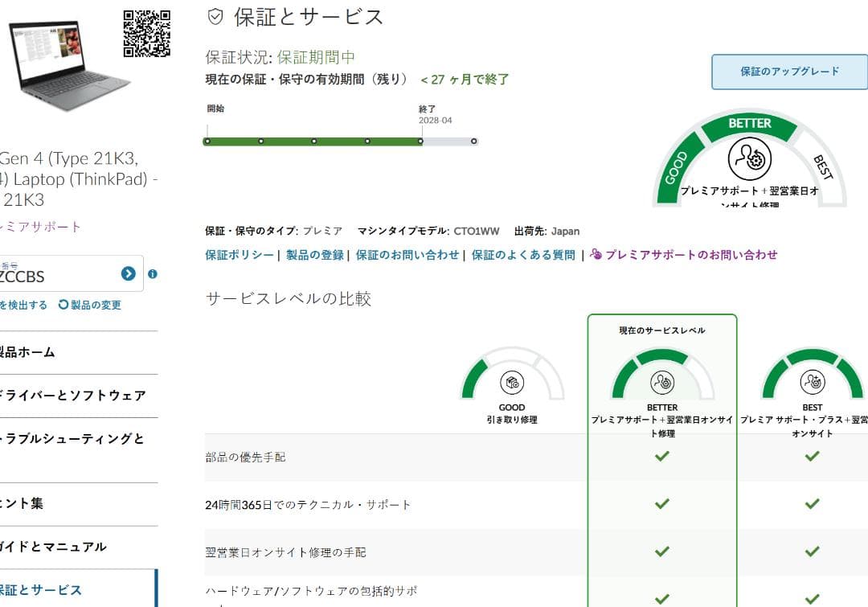Switch to ガイドとマニュアル section
This screenshot has height=607, width=868.
52,546
